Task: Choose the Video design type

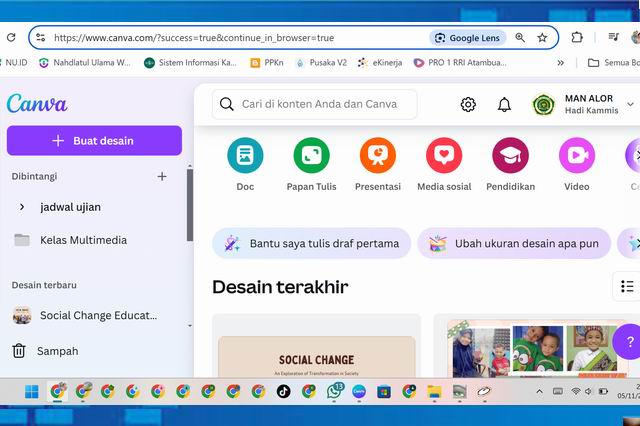Action: (x=577, y=155)
